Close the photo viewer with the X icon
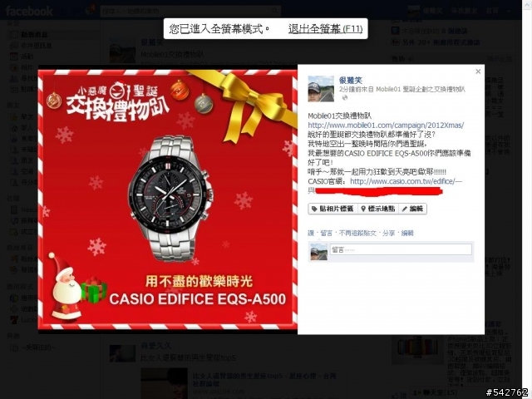This screenshot has width=532, height=399. pos(478,71)
